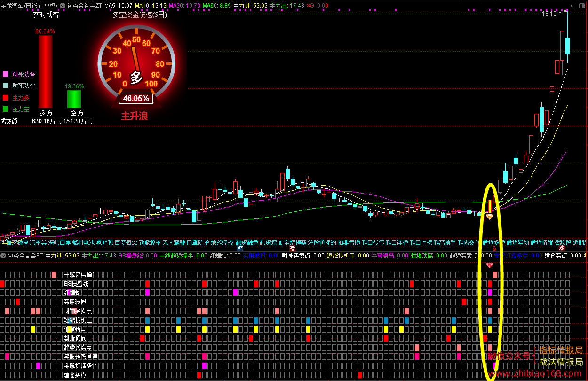This screenshot has height=381, width=588.
Task: Click the 主力多 red legend swatch
Action: click(x=6, y=98)
